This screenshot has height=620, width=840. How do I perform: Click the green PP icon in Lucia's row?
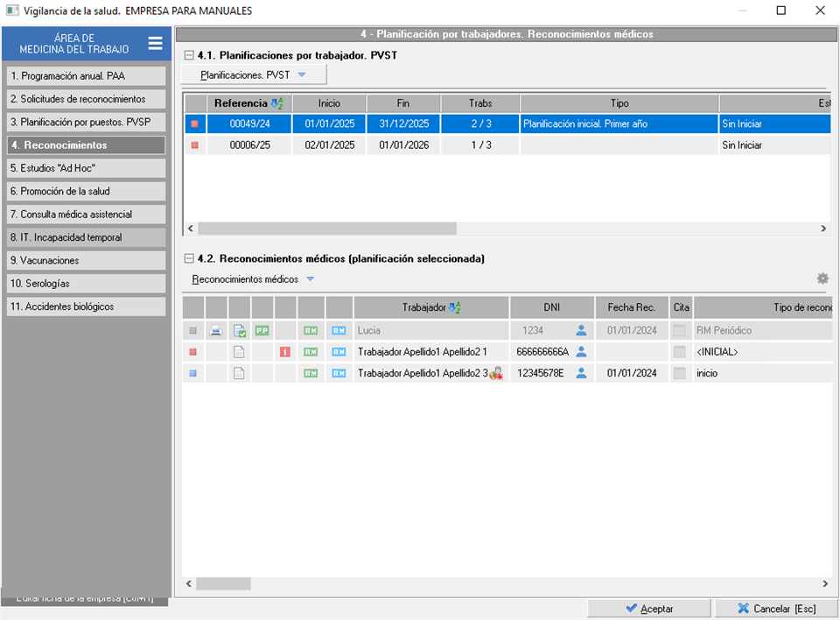(x=262, y=330)
